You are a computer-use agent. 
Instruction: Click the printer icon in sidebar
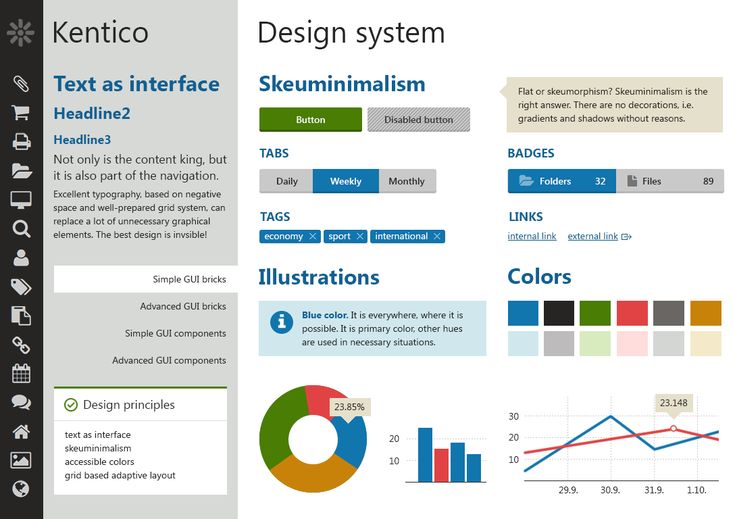tap(21, 141)
